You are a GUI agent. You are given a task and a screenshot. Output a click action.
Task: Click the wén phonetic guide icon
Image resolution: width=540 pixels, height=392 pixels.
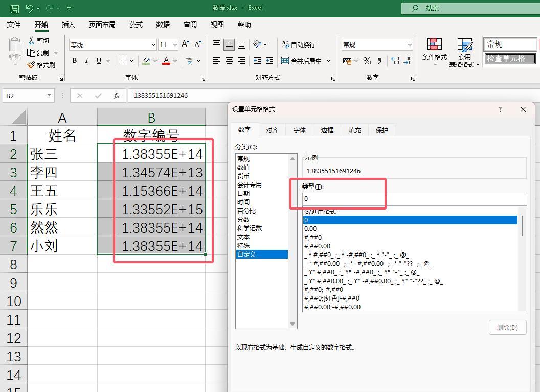pos(190,61)
